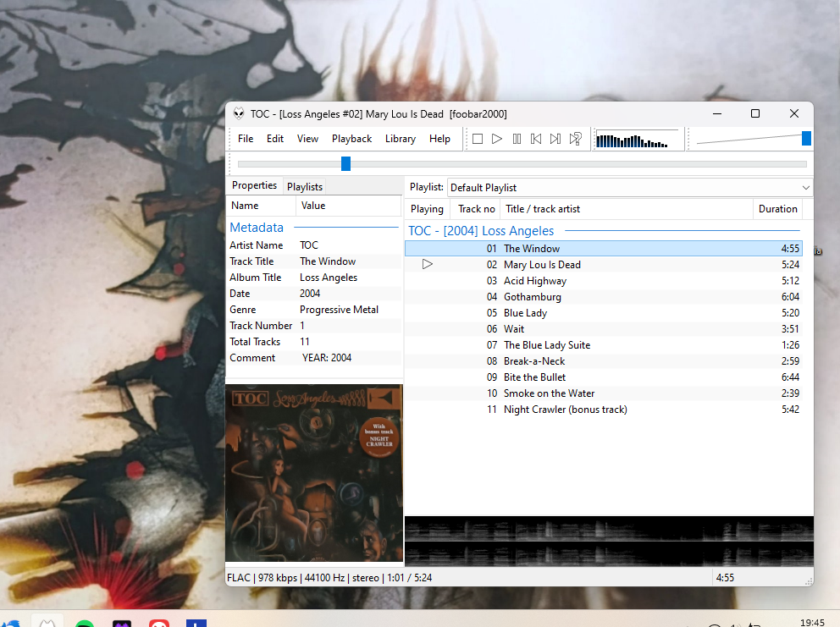The width and height of the screenshot is (840, 627).
Task: Select track 05 Blue Lady
Action: 604,313
